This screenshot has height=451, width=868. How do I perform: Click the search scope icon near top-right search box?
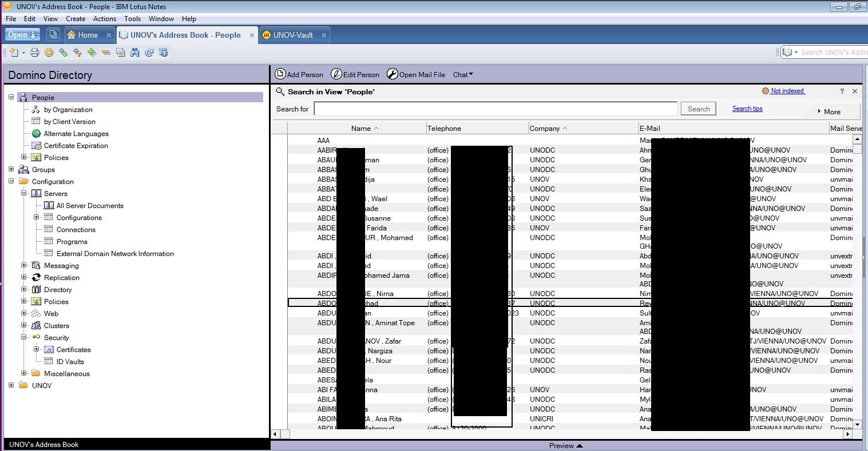click(x=787, y=52)
